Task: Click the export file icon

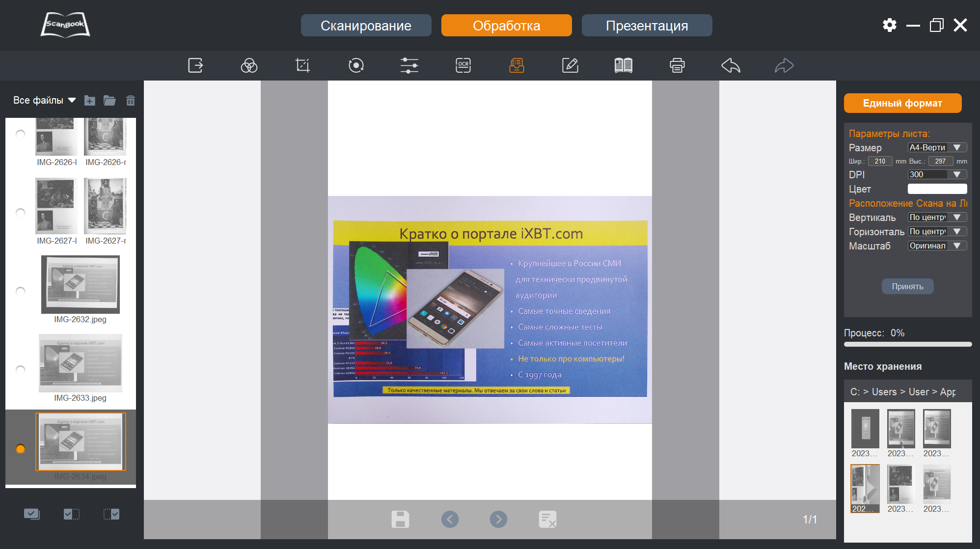Action: click(195, 65)
